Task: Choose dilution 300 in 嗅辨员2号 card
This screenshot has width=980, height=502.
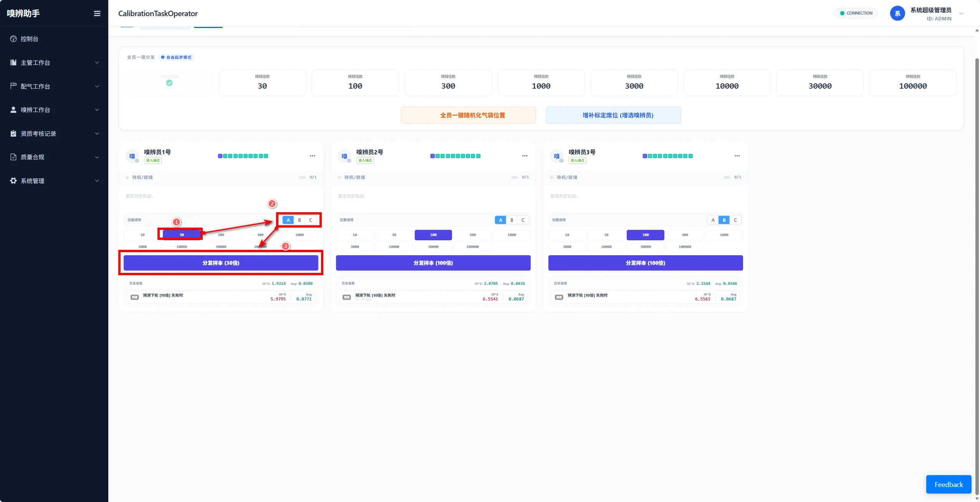Action: pos(473,235)
